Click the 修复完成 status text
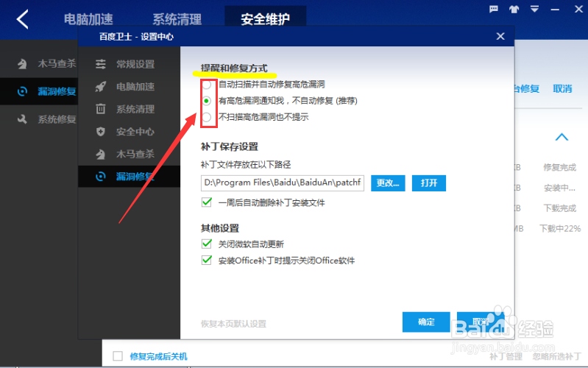The image size is (588, 368). click(x=560, y=167)
